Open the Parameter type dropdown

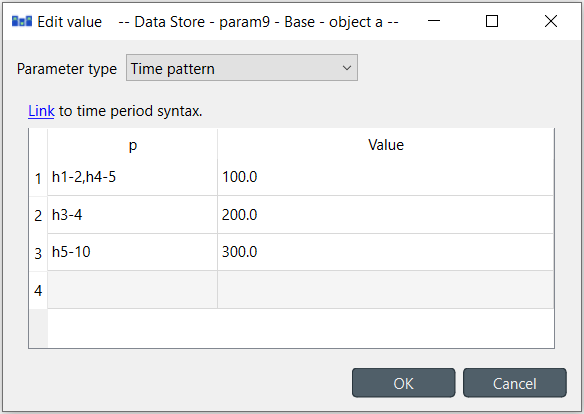pos(242,68)
